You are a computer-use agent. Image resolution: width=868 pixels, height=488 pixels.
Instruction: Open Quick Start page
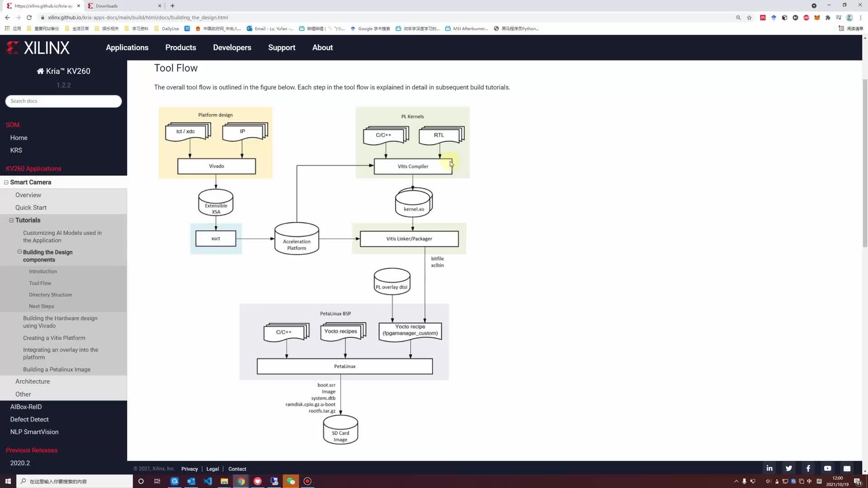pyautogui.click(x=31, y=207)
